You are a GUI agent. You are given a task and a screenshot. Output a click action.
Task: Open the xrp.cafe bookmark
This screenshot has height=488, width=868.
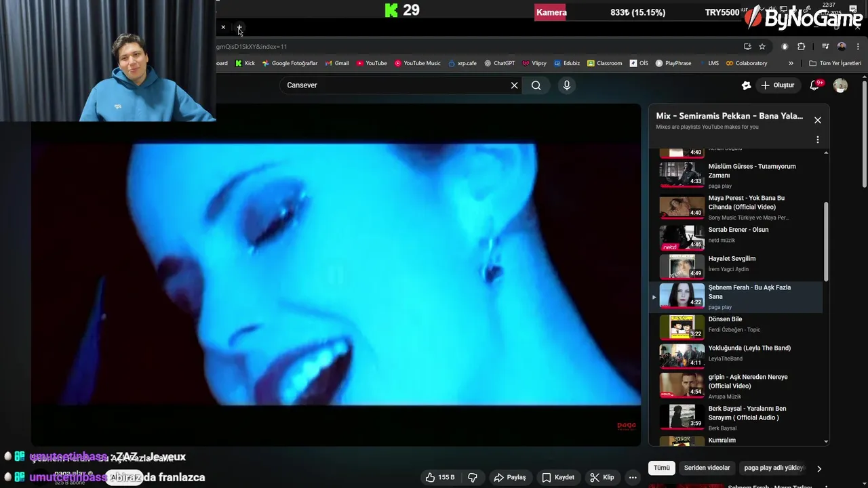(x=462, y=63)
